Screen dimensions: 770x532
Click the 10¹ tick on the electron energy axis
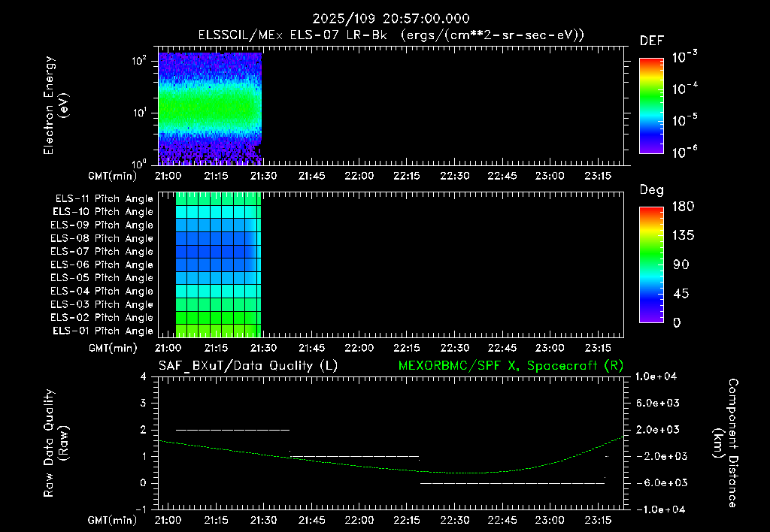(x=139, y=113)
